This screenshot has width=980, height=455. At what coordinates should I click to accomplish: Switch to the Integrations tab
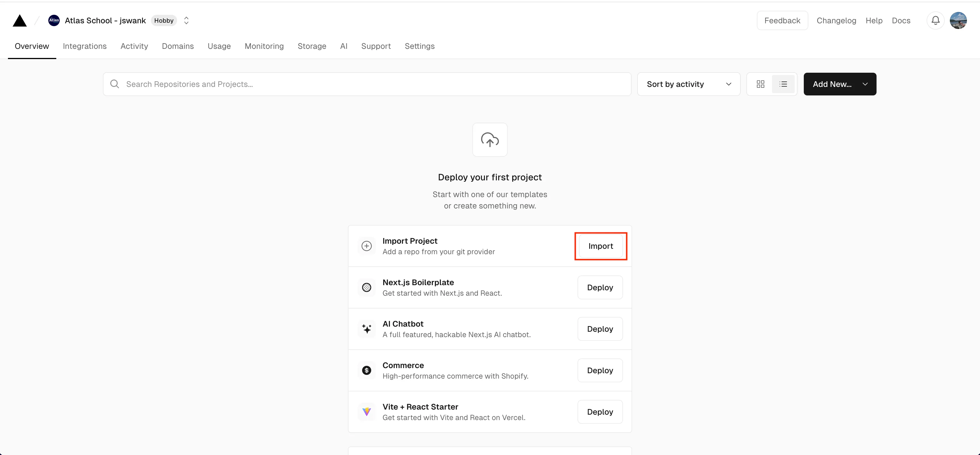click(x=84, y=46)
